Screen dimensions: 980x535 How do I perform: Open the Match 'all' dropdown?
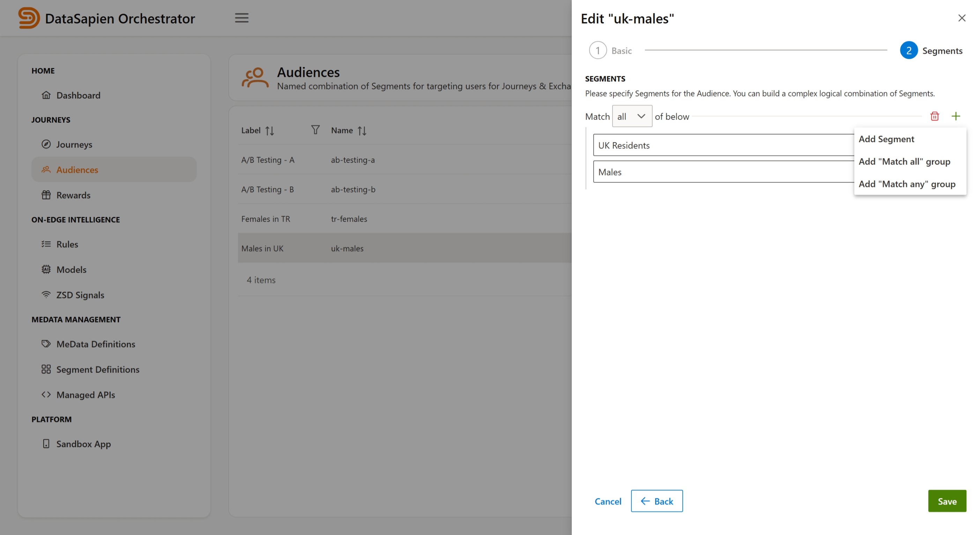click(632, 116)
